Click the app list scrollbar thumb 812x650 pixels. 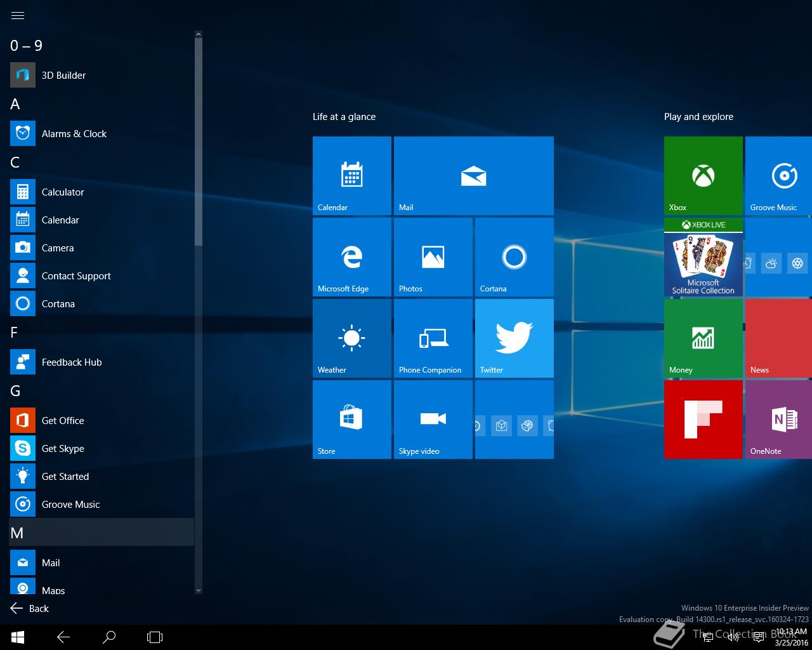198,142
